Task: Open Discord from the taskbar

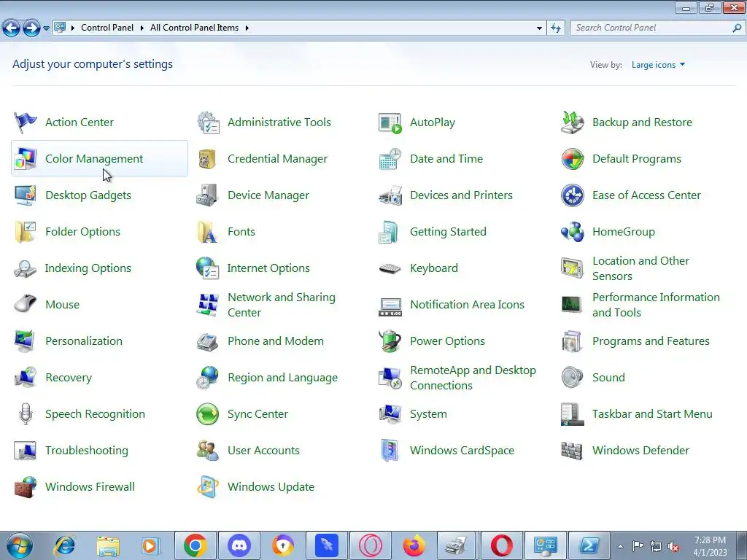Action: click(239, 545)
